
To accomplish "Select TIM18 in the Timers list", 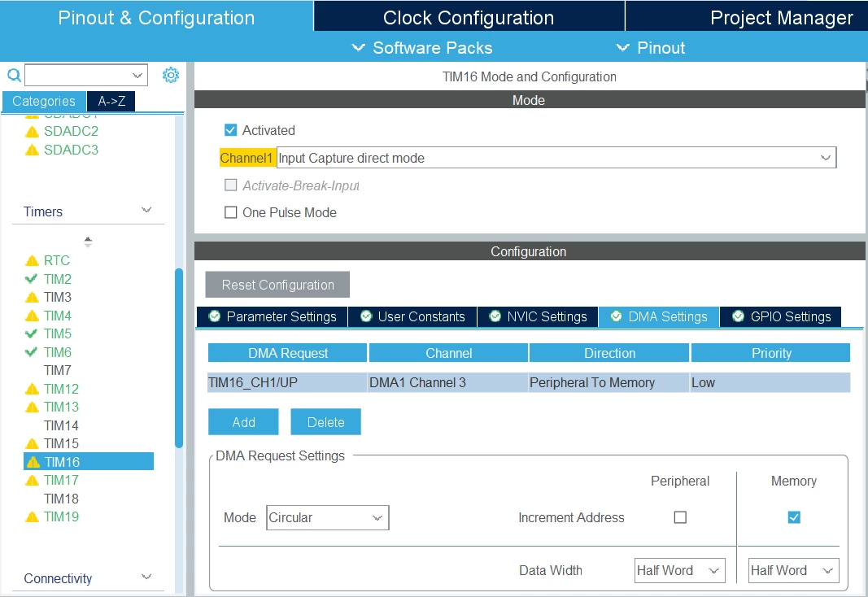I will [x=62, y=499].
